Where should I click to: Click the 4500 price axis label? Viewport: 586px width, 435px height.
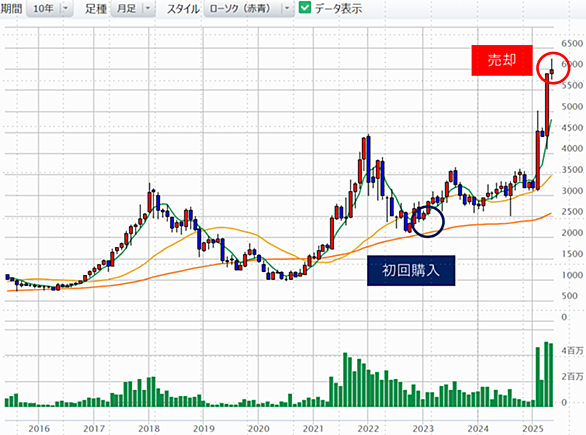point(572,127)
